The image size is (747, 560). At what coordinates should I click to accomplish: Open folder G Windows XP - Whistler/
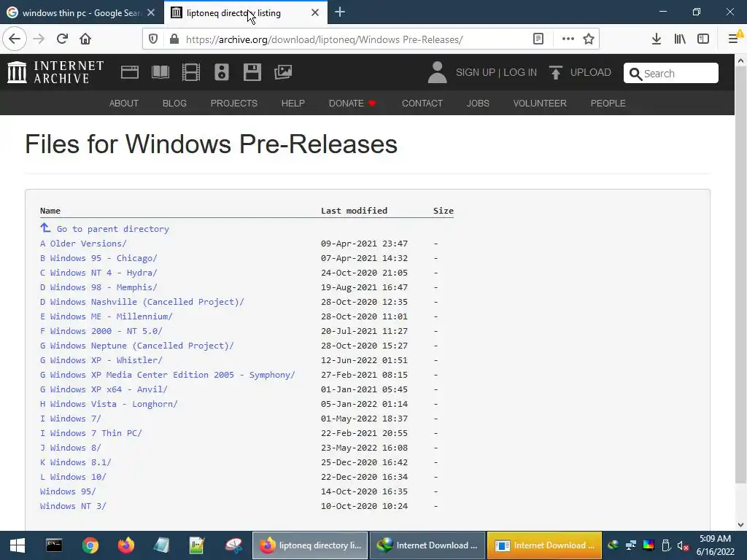[x=101, y=360]
